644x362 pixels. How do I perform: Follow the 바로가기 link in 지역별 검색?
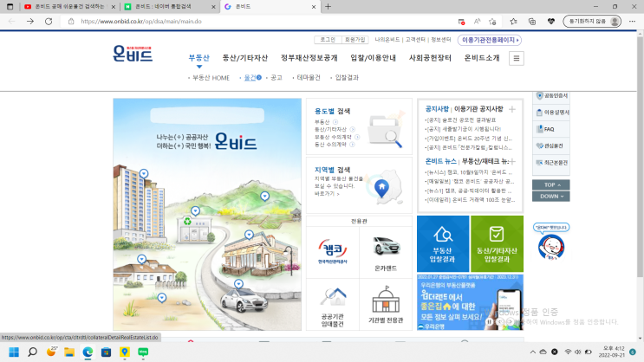327,193
